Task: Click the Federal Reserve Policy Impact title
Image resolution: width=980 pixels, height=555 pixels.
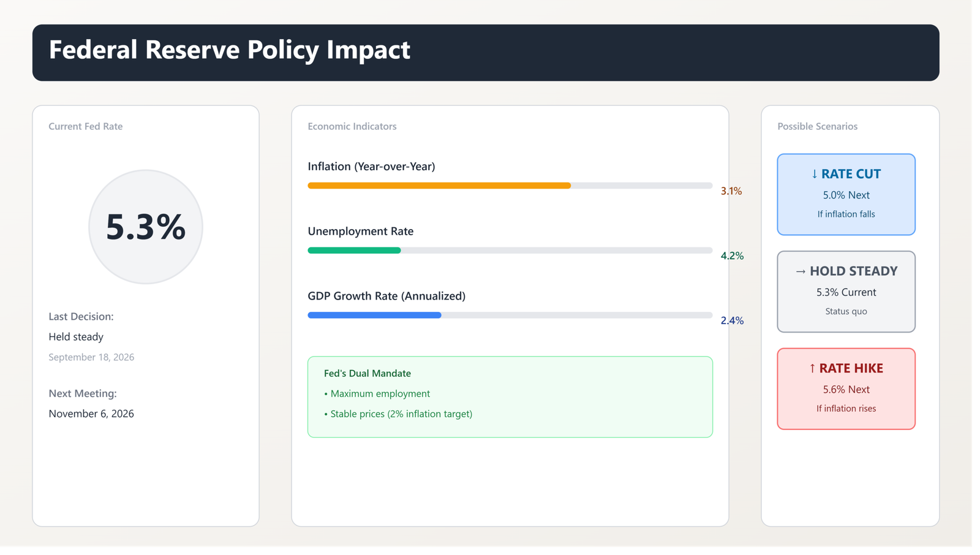Action: tap(229, 50)
